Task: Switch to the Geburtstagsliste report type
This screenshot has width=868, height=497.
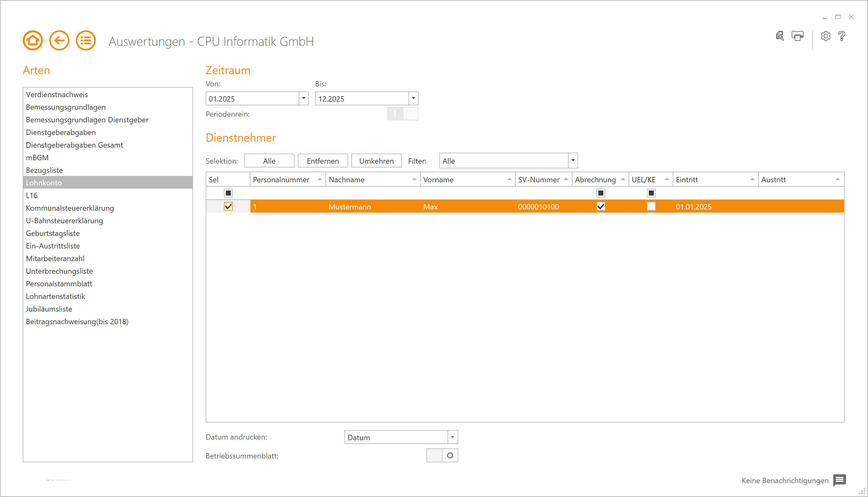Action: tap(53, 233)
